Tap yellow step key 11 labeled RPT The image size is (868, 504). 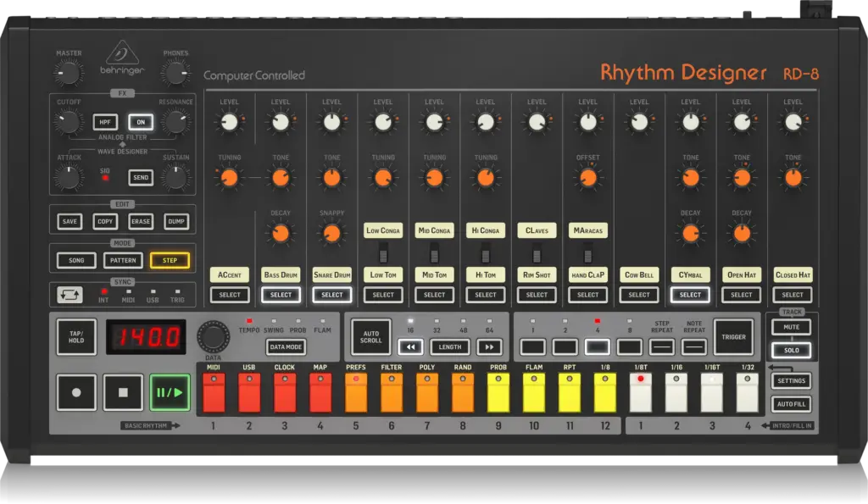coord(570,393)
